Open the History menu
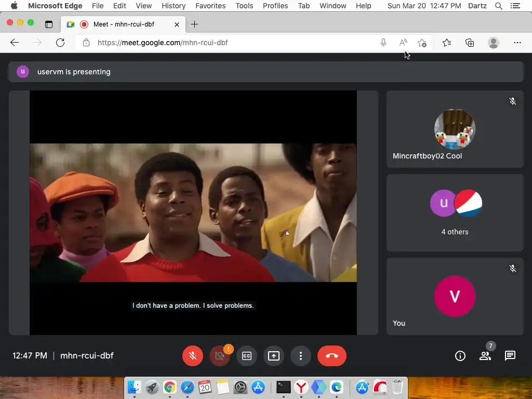 point(174,6)
